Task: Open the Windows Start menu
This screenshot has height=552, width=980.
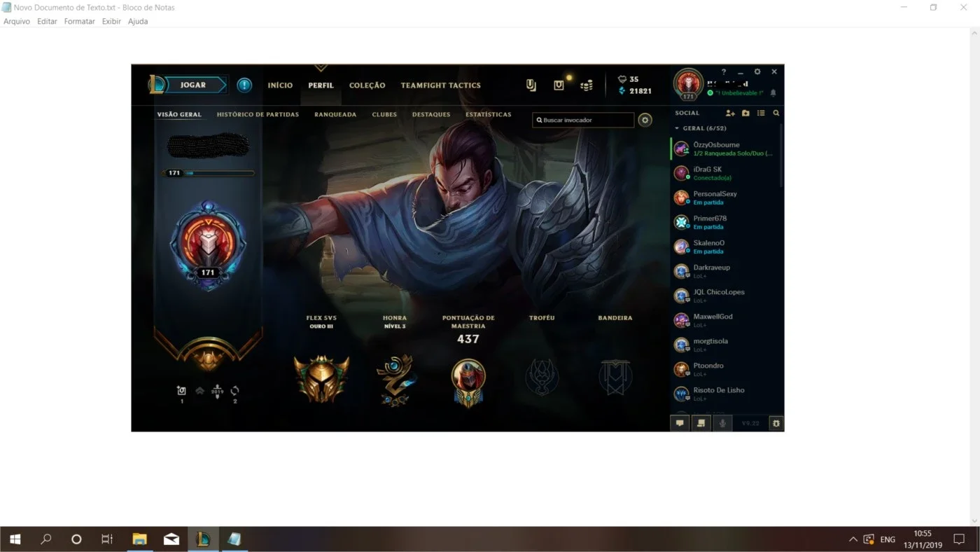Action: click(x=15, y=539)
